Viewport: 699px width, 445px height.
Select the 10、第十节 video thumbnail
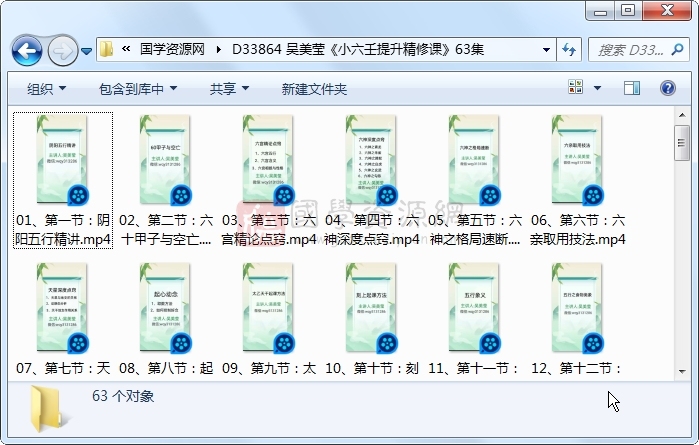tap(371, 308)
